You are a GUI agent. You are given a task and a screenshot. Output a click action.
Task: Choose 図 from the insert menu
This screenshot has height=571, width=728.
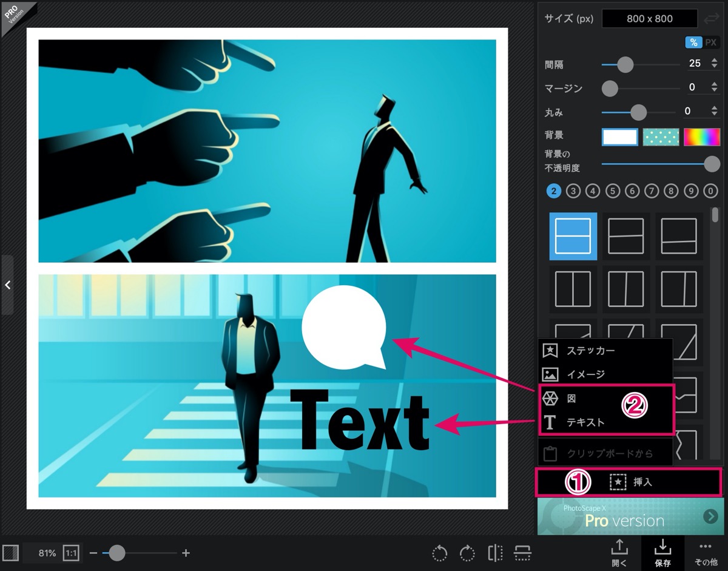[x=605, y=399]
